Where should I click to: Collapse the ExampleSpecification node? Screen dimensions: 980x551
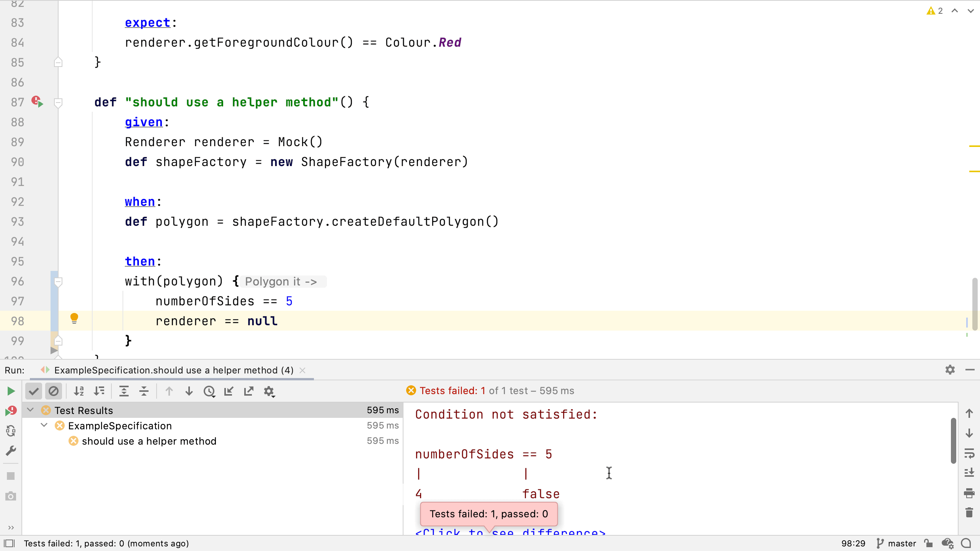click(x=44, y=425)
